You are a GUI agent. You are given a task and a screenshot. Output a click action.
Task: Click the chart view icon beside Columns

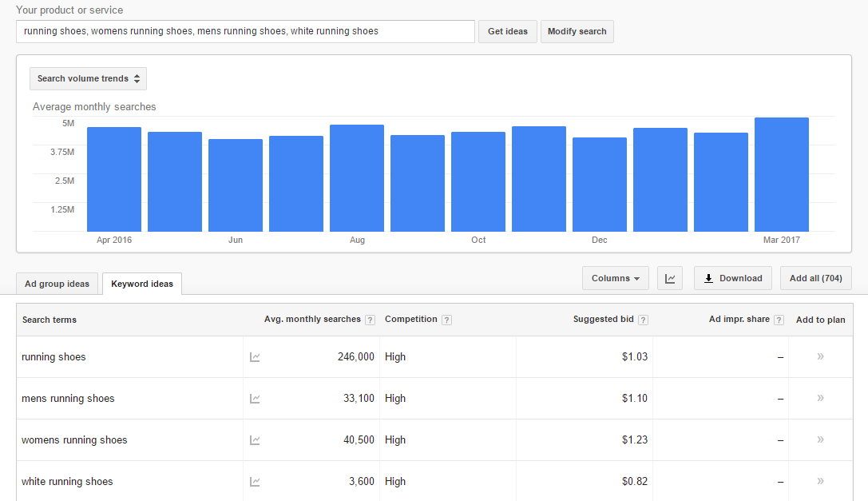(670, 278)
